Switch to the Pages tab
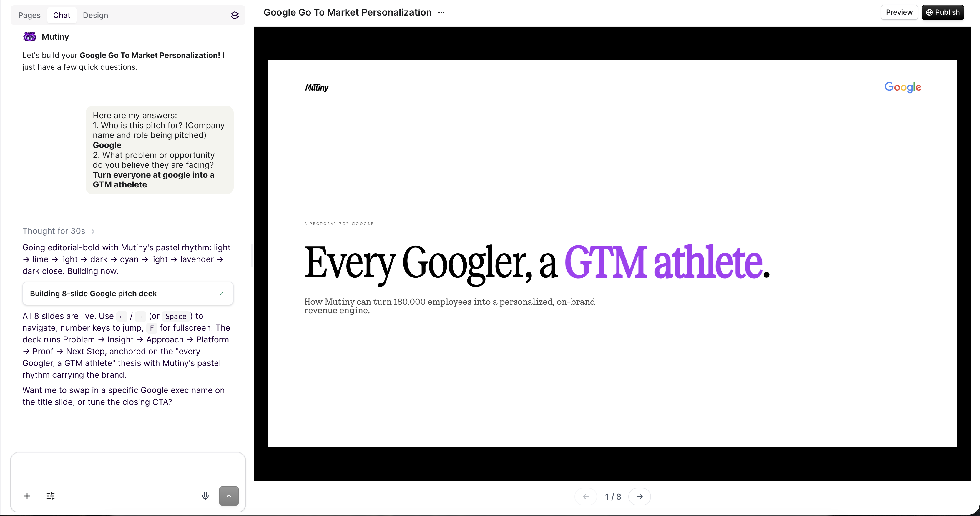This screenshot has height=516, width=980. click(29, 15)
